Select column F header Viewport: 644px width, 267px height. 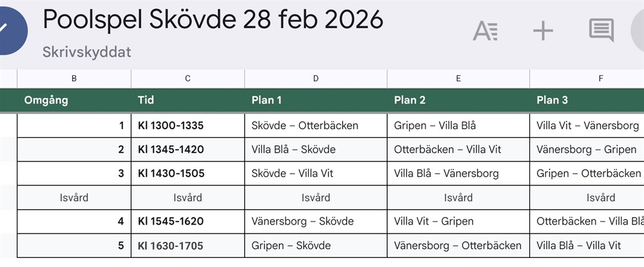point(600,78)
